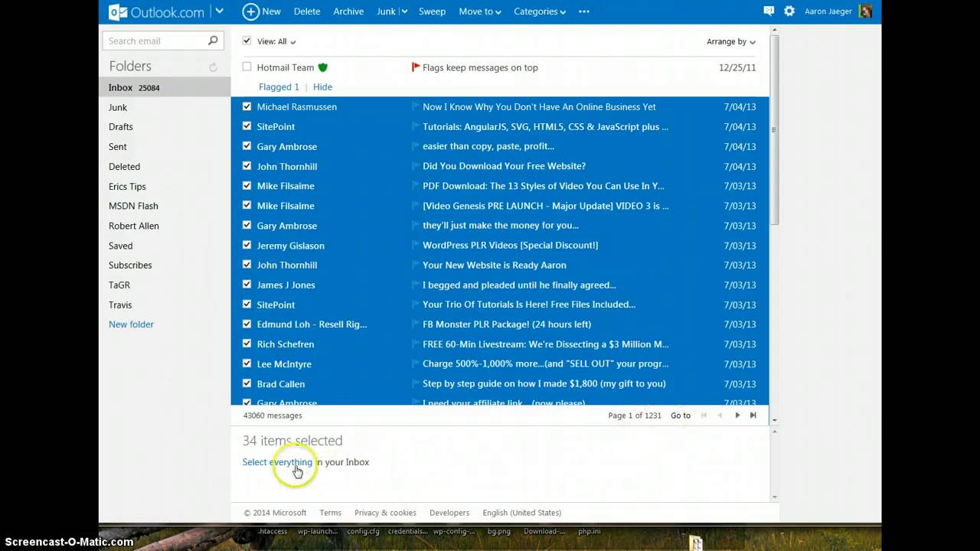This screenshot has height=551, width=980.
Task: Flag the 'PDF Download: The 13 Styles' message
Action: click(x=416, y=186)
